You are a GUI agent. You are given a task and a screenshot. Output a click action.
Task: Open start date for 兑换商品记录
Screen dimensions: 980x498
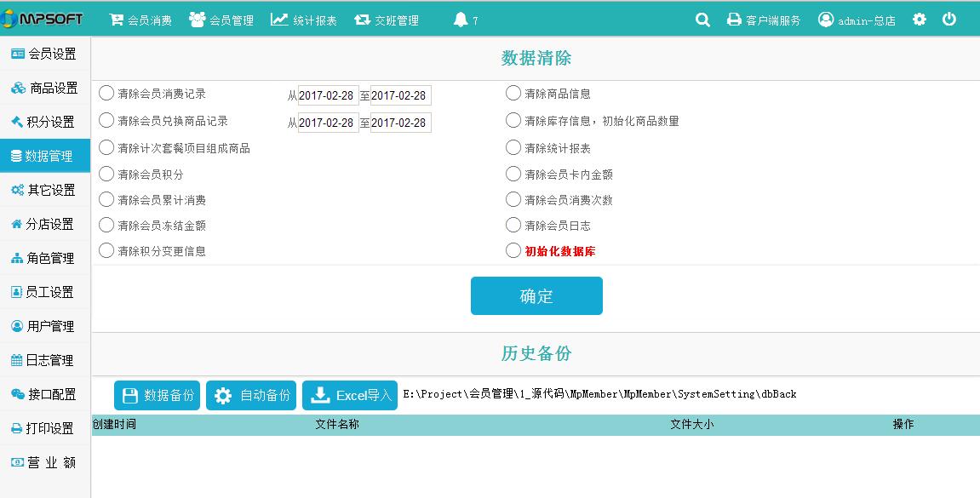(328, 123)
